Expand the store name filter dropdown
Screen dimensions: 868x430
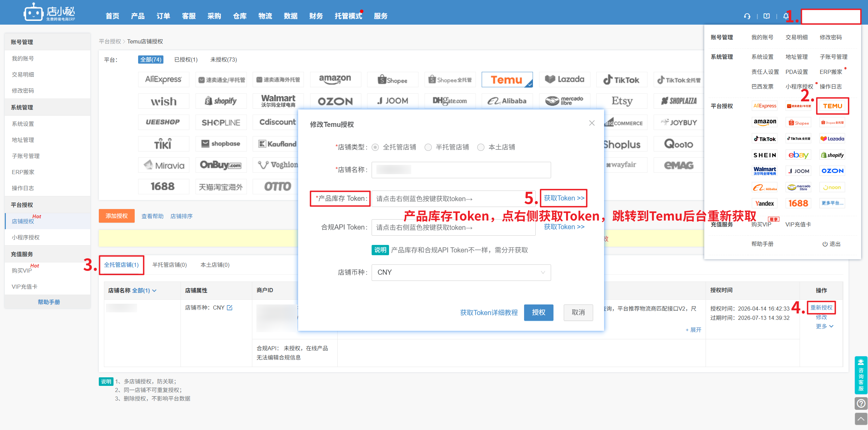(x=144, y=290)
